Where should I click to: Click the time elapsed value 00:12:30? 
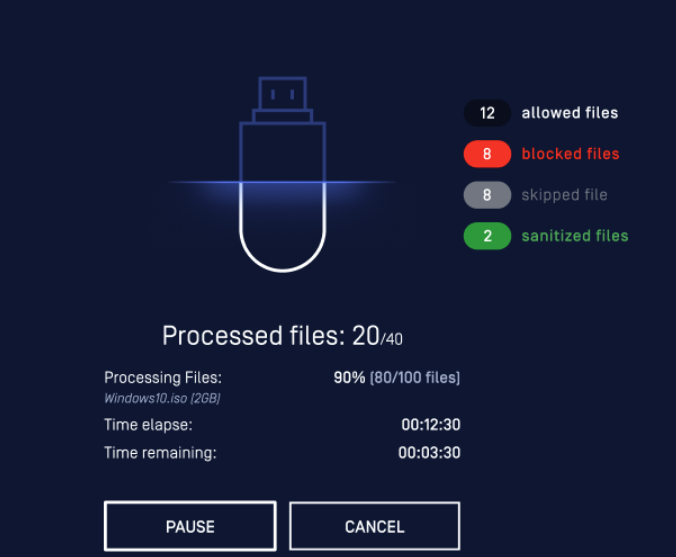(x=431, y=425)
